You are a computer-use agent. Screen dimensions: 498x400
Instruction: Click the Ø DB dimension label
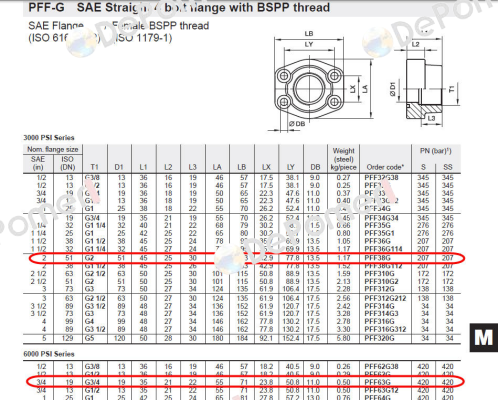pos(297,124)
